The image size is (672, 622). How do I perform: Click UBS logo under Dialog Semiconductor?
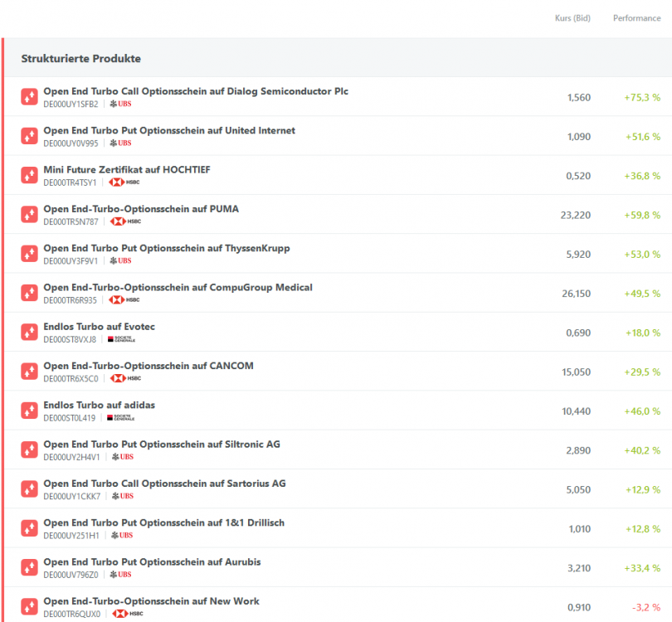(x=120, y=104)
